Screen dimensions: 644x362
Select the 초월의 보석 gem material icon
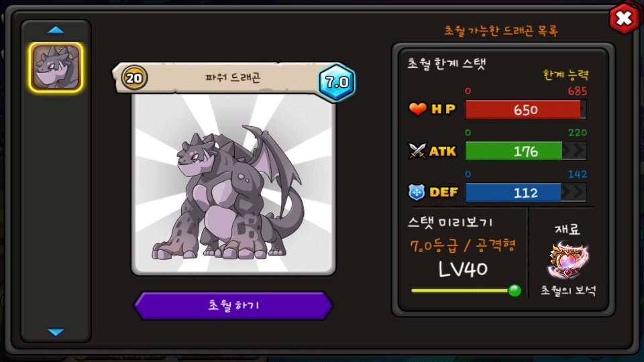click(568, 260)
